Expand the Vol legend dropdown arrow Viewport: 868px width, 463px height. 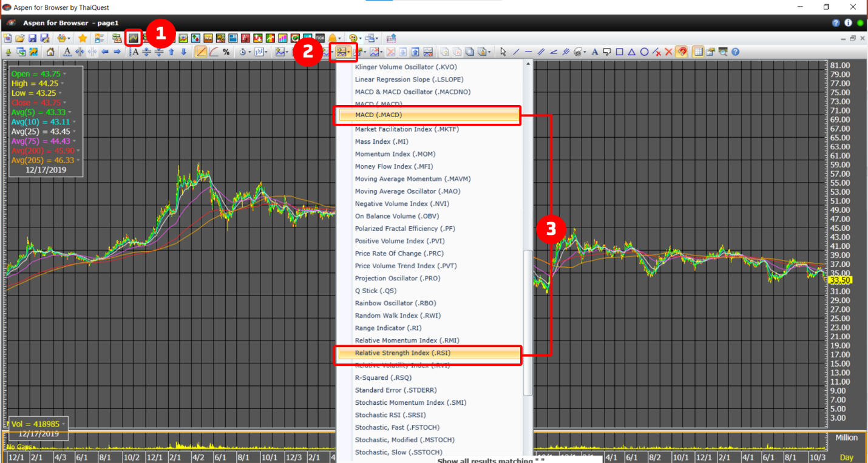(63, 424)
